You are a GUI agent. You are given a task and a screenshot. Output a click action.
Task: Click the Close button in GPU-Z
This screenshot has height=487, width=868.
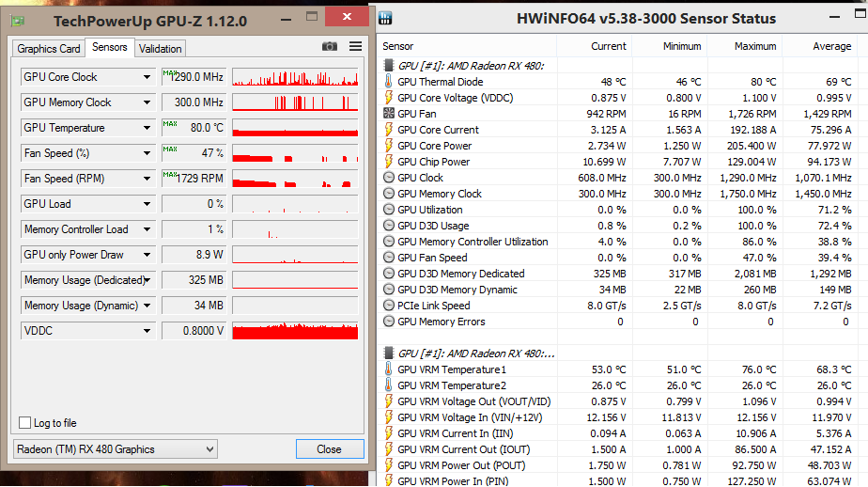330,449
